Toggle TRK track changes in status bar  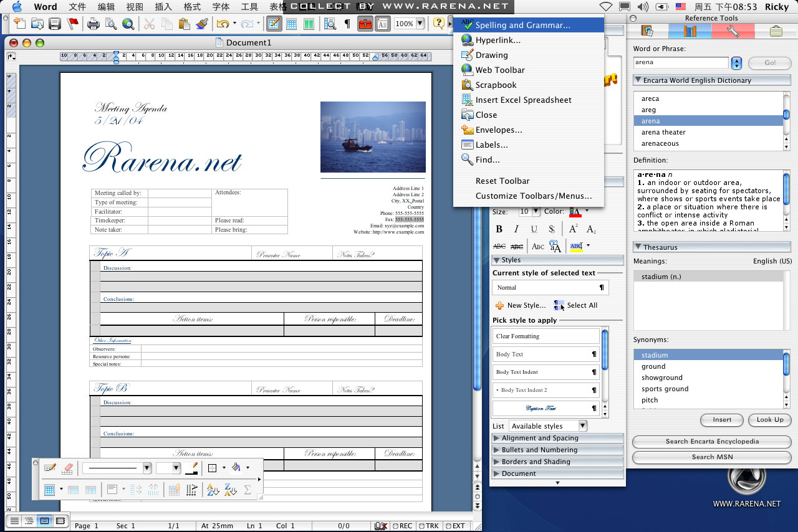tap(429, 526)
